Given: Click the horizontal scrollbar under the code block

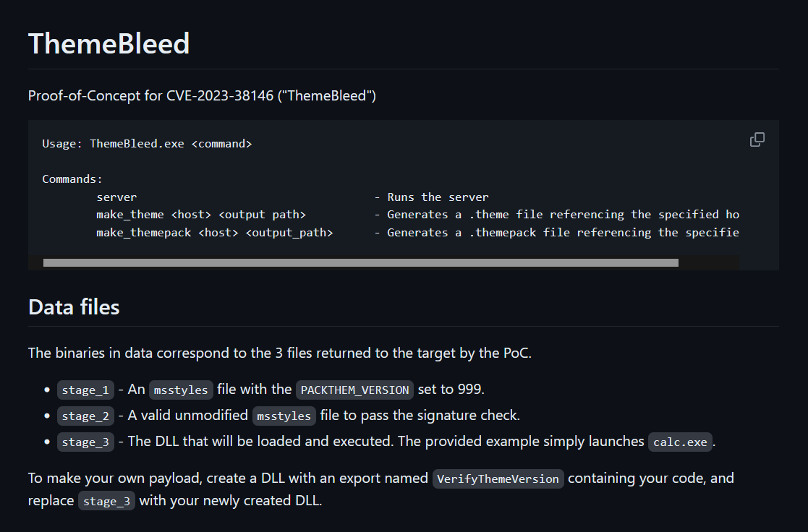Looking at the screenshot, I should click(361, 262).
